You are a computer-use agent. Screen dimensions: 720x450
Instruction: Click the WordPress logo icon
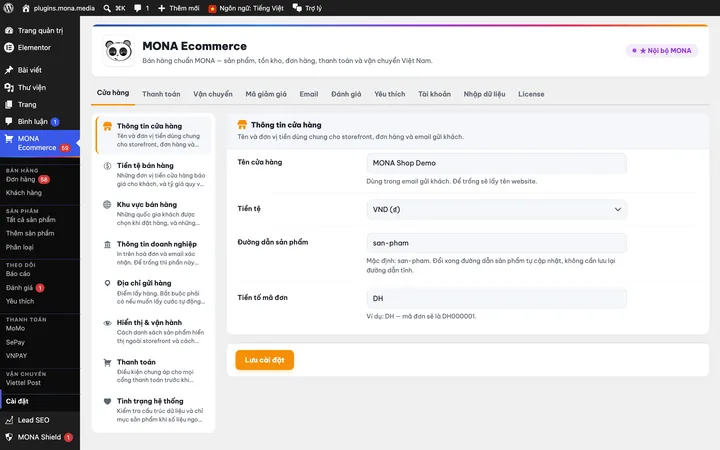coord(8,8)
